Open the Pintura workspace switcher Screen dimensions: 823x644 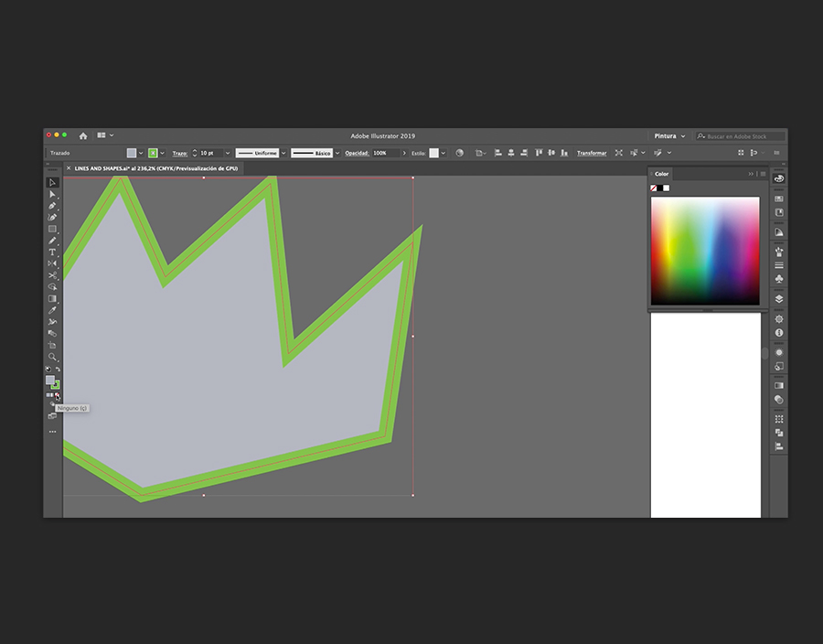(669, 136)
